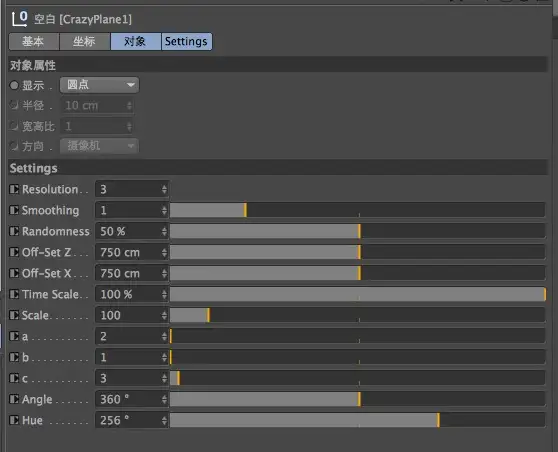
Task: Click the value field for parameter a
Action: click(x=132, y=336)
